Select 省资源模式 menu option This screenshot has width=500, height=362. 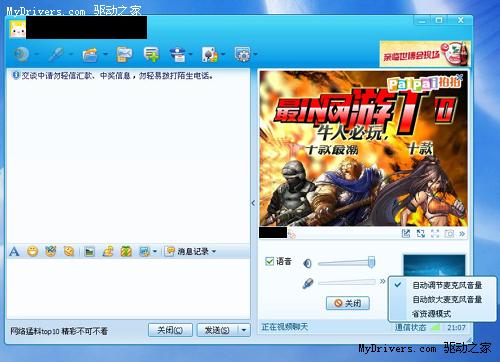point(443,314)
